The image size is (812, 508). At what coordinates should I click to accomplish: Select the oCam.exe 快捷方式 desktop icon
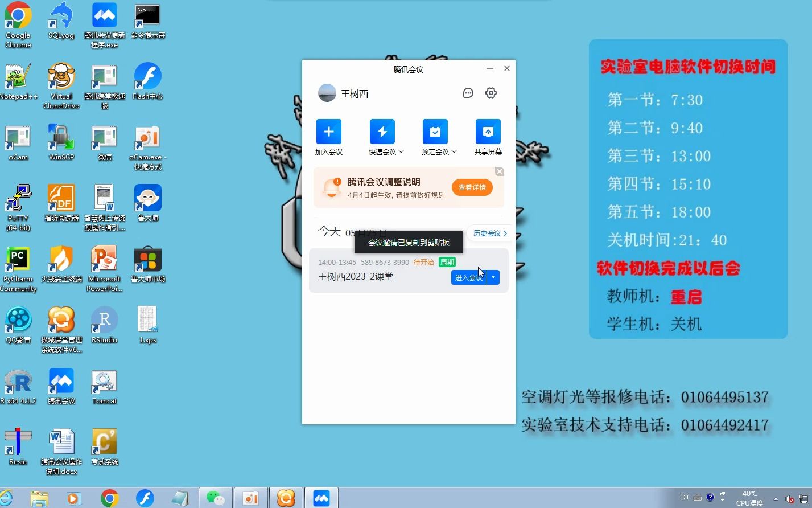(x=148, y=147)
